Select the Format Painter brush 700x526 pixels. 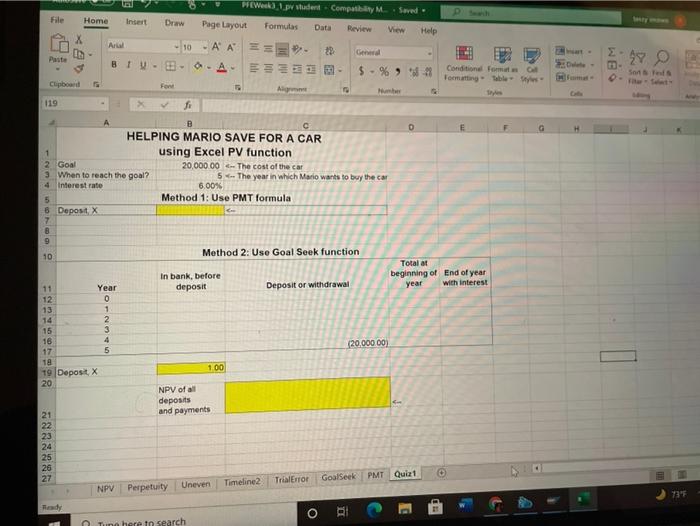[79, 68]
